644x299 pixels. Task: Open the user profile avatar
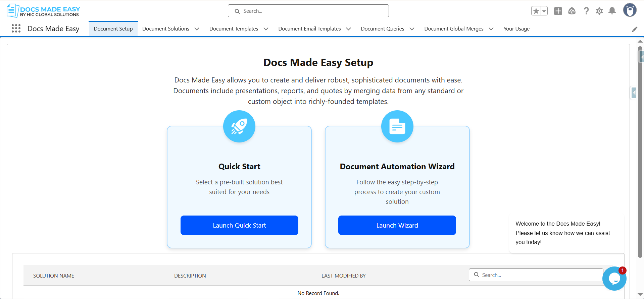[630, 10]
